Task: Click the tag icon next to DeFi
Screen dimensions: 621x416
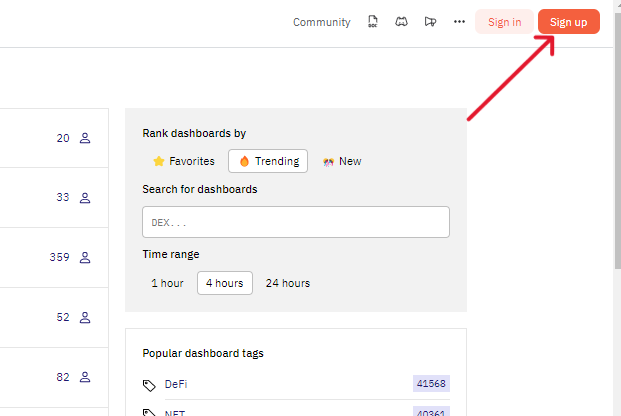Action: click(x=150, y=384)
